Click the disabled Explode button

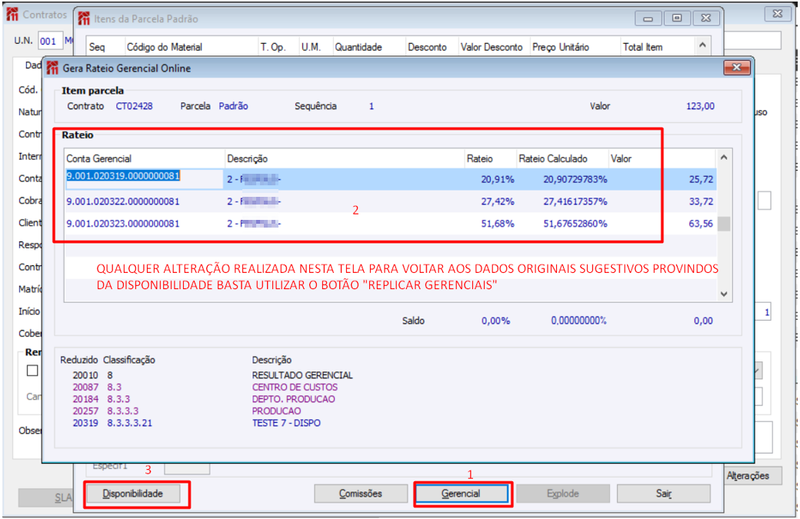pyautogui.click(x=563, y=493)
